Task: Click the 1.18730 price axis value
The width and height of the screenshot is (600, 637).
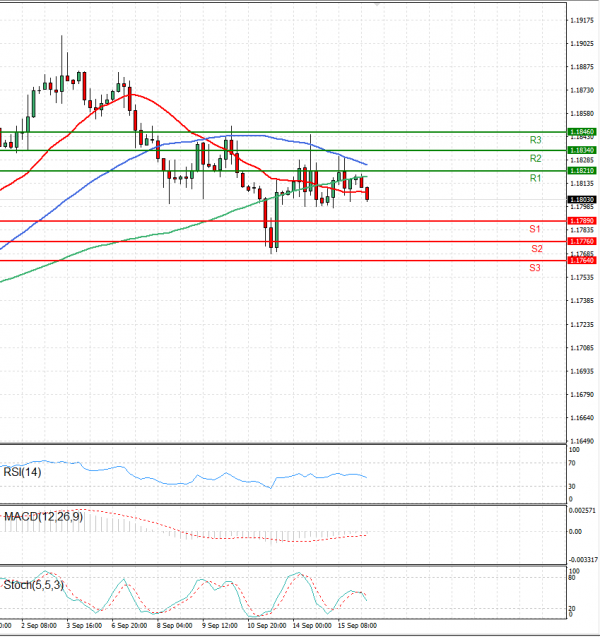Action: click(x=582, y=90)
